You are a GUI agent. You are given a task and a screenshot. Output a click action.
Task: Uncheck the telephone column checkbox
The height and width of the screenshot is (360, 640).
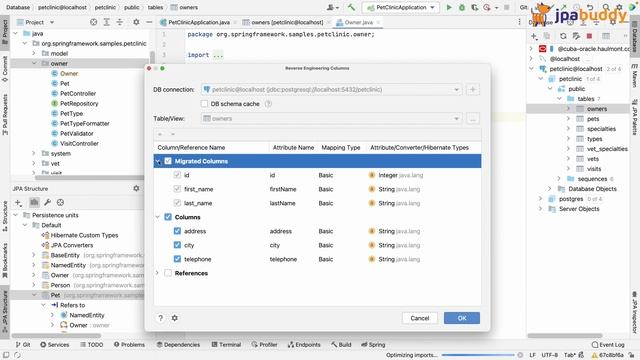point(177,259)
